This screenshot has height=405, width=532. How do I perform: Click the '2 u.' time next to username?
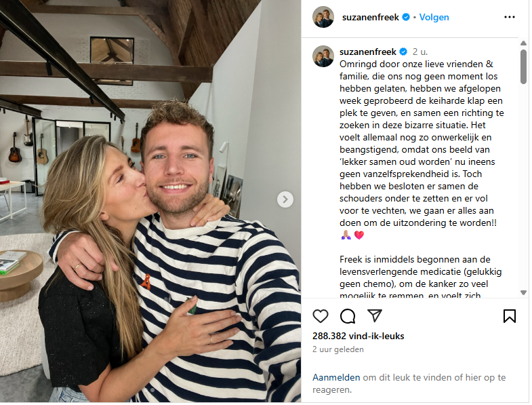coord(420,52)
